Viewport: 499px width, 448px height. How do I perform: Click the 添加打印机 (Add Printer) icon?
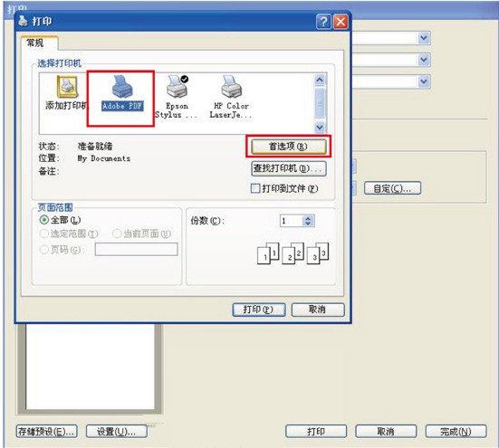coord(67,87)
